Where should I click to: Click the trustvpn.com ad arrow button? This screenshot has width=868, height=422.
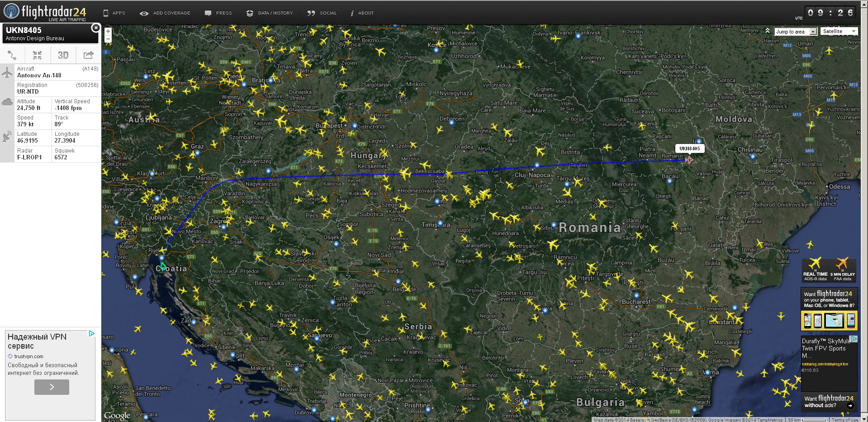coord(52,387)
